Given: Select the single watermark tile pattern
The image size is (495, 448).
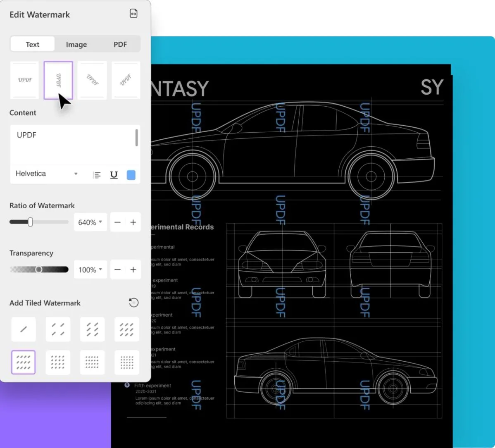Looking at the screenshot, I should pyautogui.click(x=24, y=329).
